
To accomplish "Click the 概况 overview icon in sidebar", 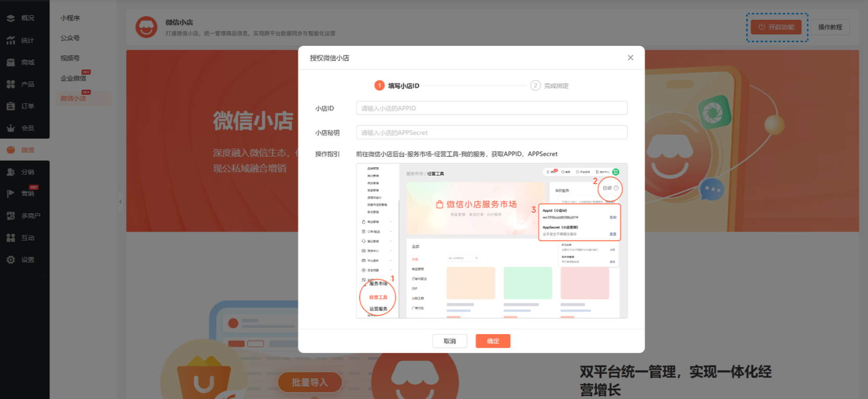I will (10, 18).
